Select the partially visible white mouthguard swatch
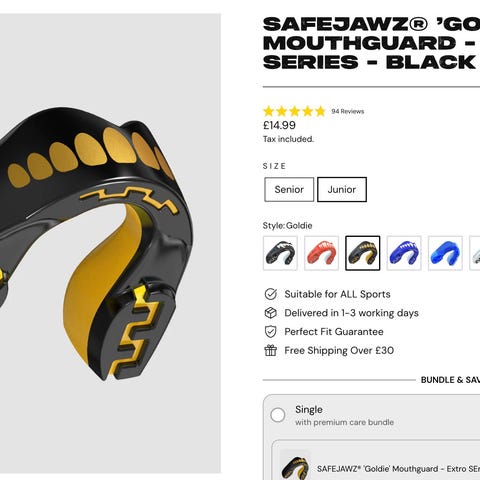The width and height of the screenshot is (480, 480). pos(475,253)
